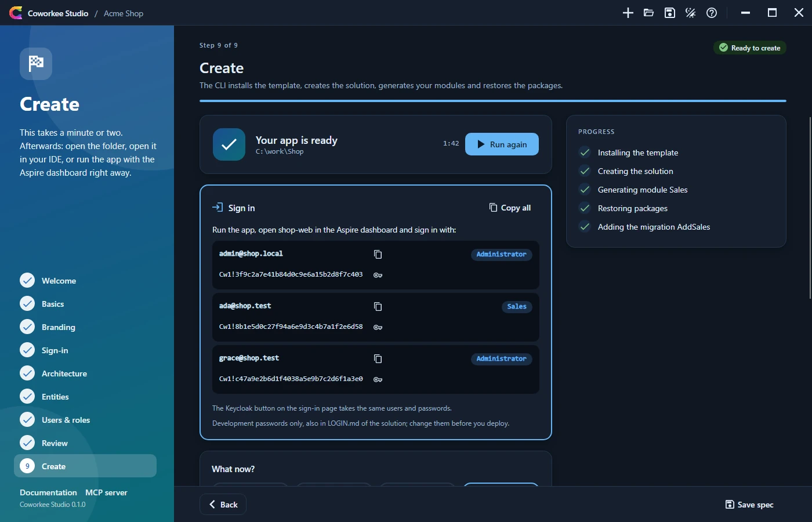
Task: Click the Administrator badge for grace@shop.test
Action: pos(501,358)
